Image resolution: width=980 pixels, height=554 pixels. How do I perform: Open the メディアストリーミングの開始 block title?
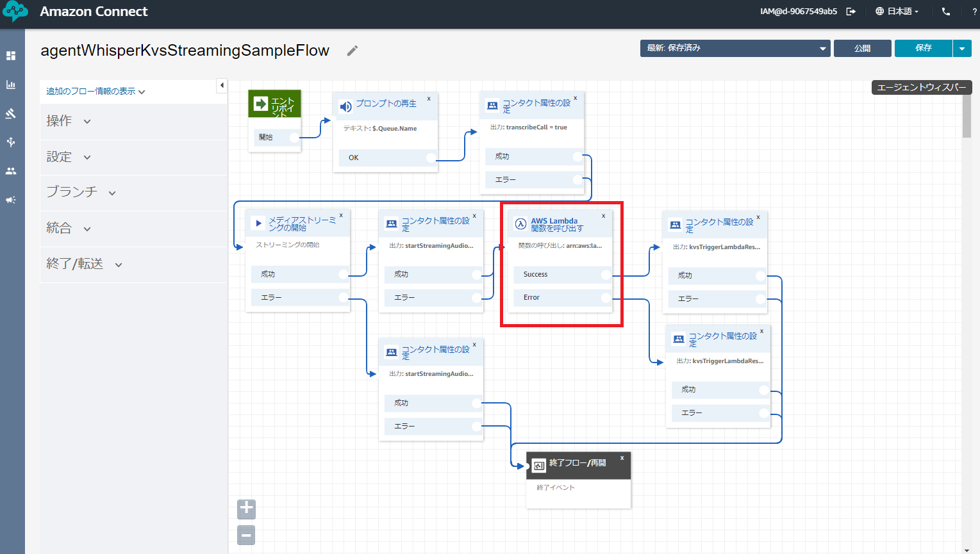point(302,224)
